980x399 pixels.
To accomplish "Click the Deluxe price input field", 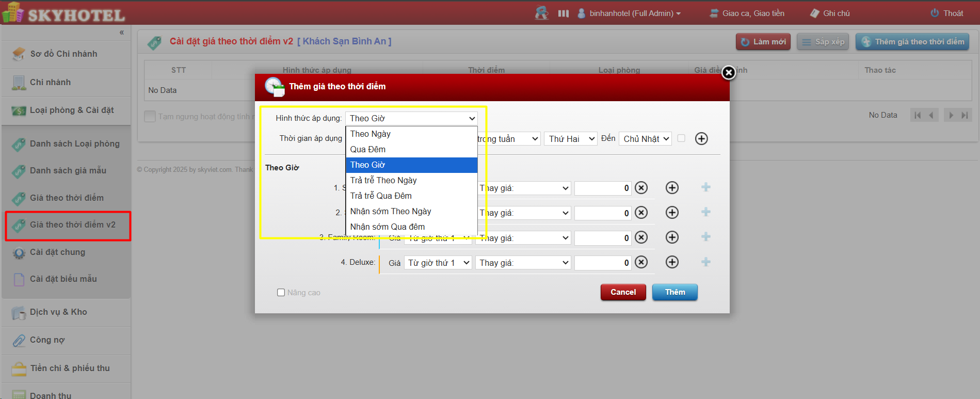I will 602,263.
